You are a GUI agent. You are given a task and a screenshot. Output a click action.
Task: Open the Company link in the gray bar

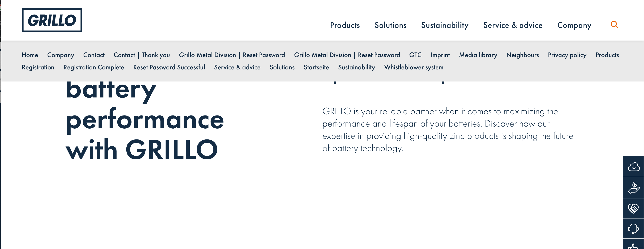61,55
